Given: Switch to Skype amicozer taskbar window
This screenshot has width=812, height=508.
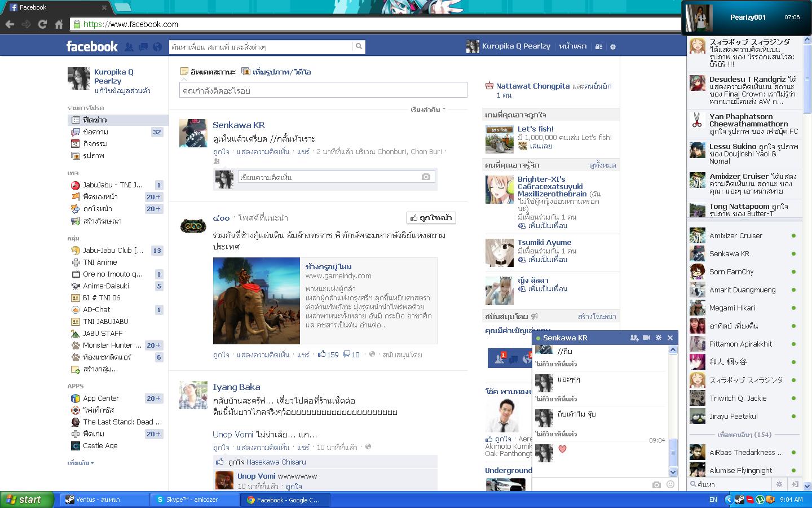Looking at the screenshot, I should (195, 500).
